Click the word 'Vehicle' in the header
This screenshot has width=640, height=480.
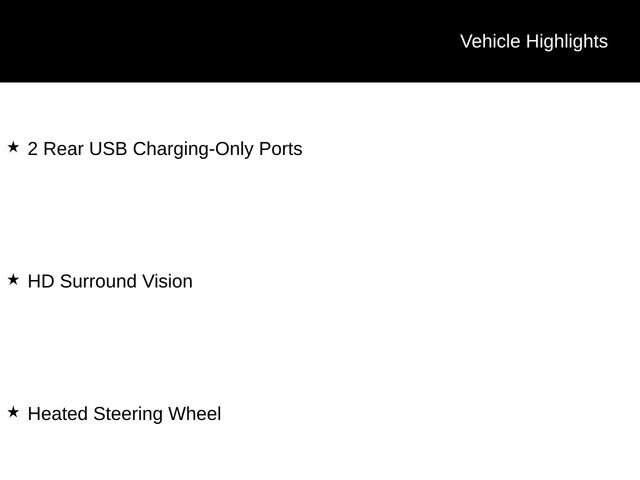tap(490, 41)
